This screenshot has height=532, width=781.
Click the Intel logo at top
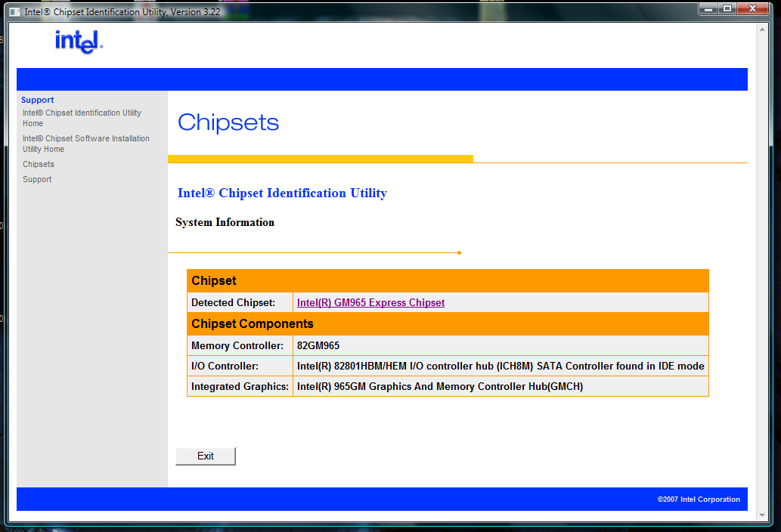[79, 42]
